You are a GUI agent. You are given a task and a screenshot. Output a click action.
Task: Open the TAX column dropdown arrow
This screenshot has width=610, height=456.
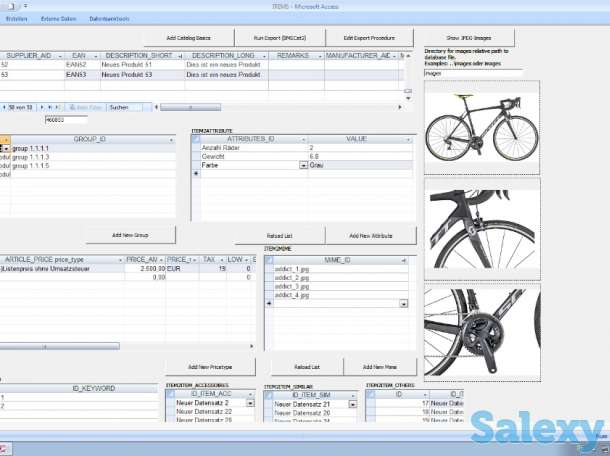point(222,260)
